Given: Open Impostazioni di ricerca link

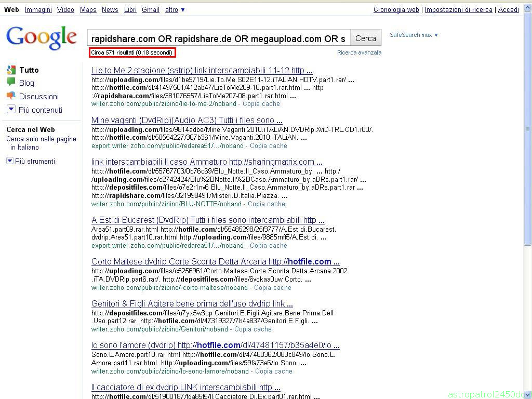Looking at the screenshot, I should pyautogui.click(x=458, y=9).
